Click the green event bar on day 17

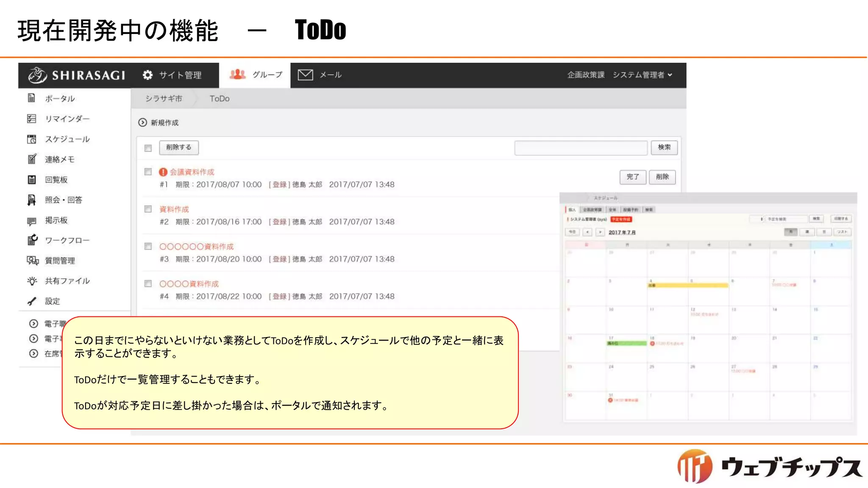pos(626,343)
